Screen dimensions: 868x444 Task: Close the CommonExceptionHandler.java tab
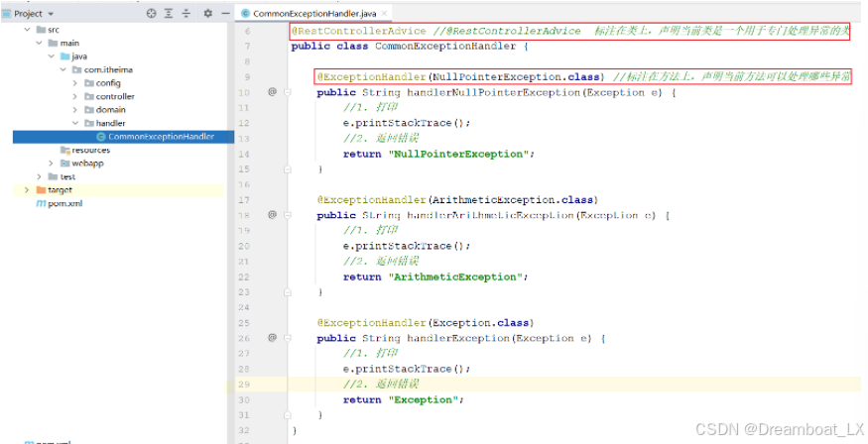385,13
